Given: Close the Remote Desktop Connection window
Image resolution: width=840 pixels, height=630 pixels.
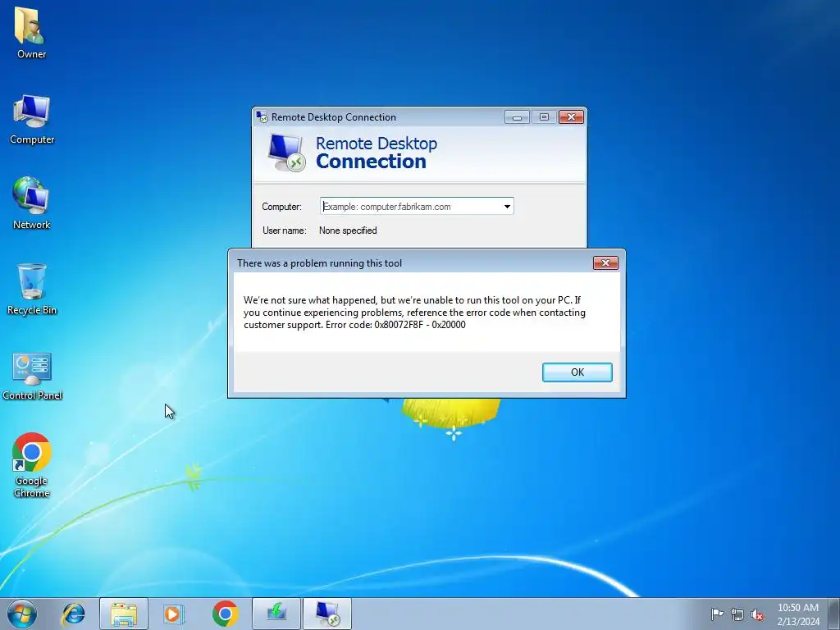Looking at the screenshot, I should coord(571,117).
